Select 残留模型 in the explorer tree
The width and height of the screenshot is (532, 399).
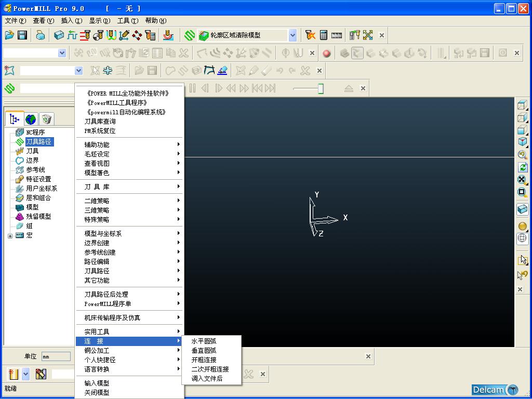pyautogui.click(x=38, y=217)
